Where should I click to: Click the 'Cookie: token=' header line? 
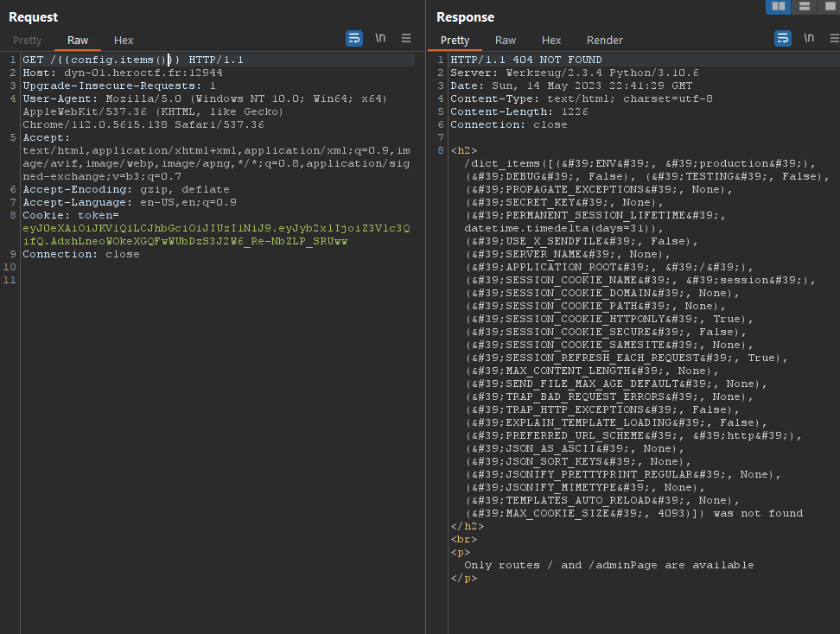click(x=71, y=215)
